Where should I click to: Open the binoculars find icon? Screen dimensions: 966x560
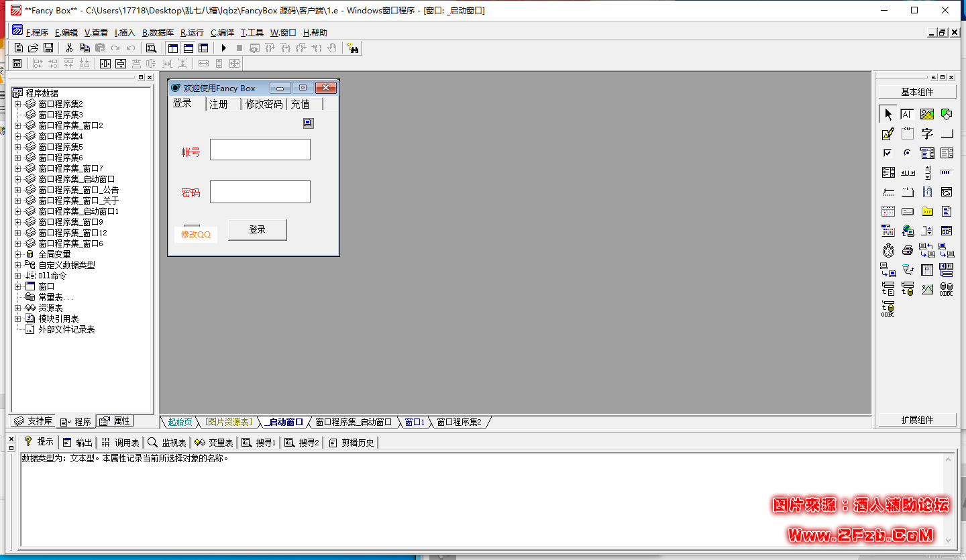click(353, 48)
